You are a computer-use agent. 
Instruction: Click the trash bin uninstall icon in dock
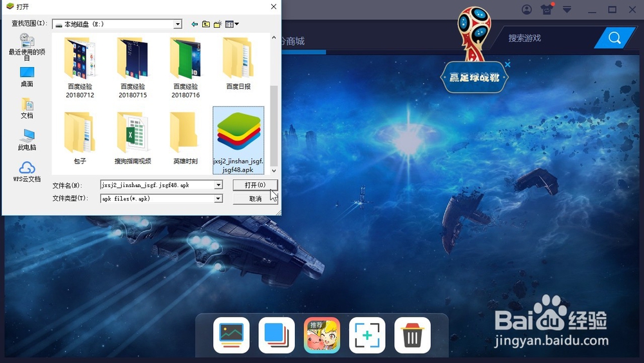click(x=412, y=335)
